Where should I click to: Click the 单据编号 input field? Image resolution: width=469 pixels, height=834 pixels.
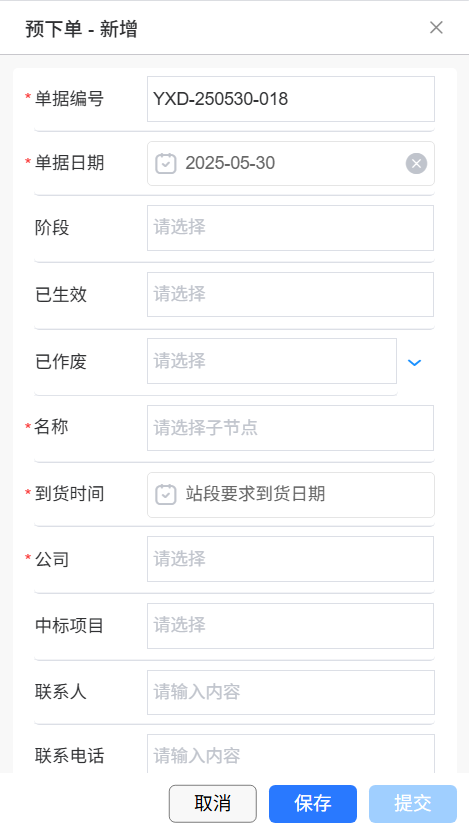point(291,99)
